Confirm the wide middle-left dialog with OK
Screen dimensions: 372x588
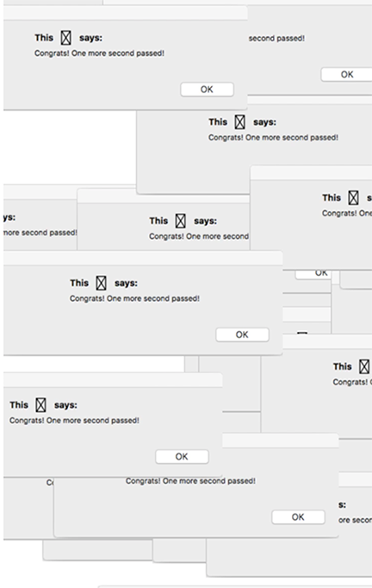242,335
